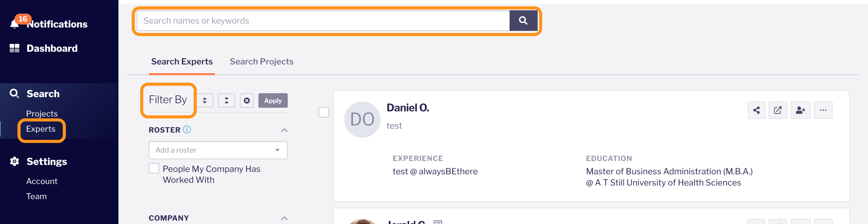
Task: Open Daniel O.'s profile in new window
Action: coord(778,110)
